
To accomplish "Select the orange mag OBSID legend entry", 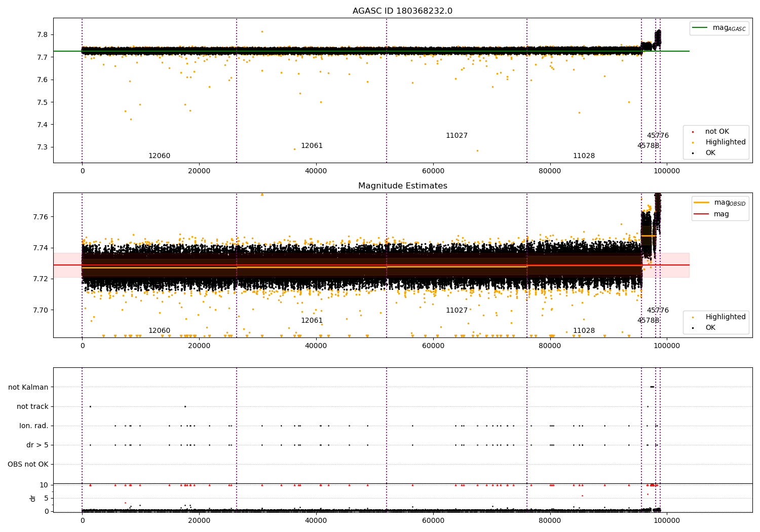I will tap(720, 203).
